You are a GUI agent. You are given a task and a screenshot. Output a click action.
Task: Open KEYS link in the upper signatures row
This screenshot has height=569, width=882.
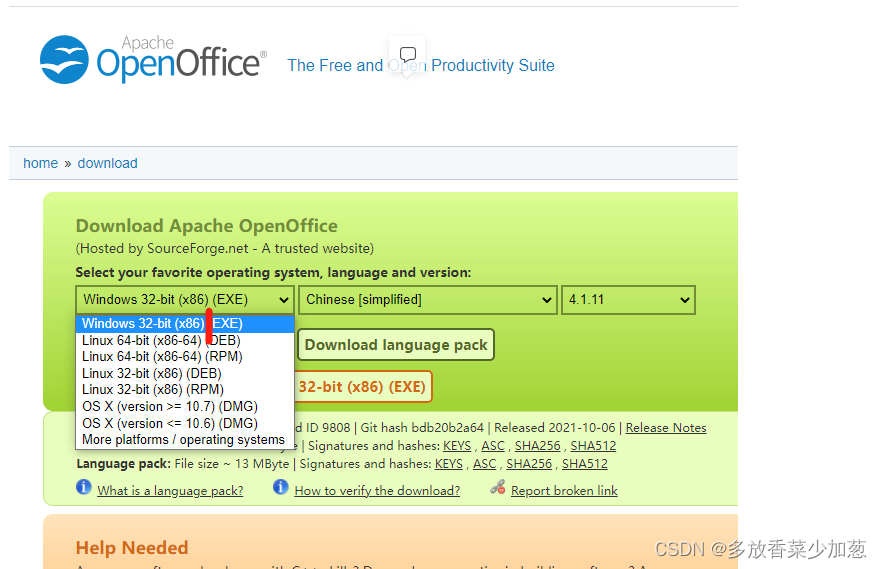point(457,446)
